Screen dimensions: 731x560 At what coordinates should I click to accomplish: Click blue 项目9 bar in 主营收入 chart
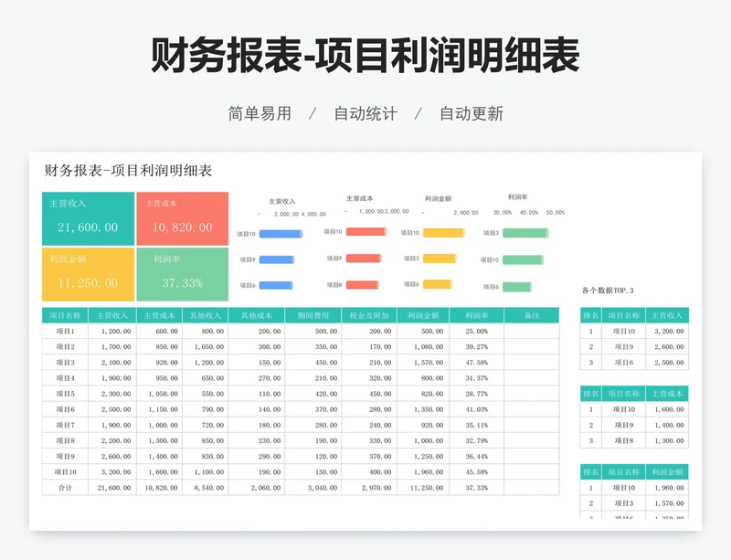click(277, 259)
